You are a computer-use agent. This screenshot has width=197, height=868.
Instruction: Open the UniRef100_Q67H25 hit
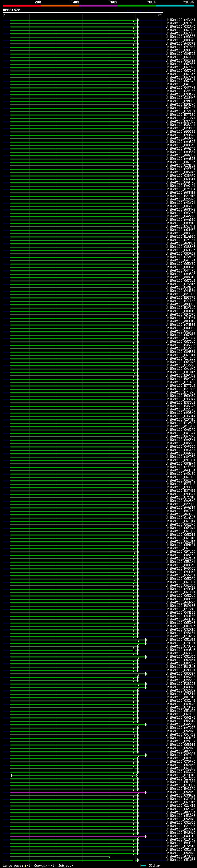[x=180, y=30]
